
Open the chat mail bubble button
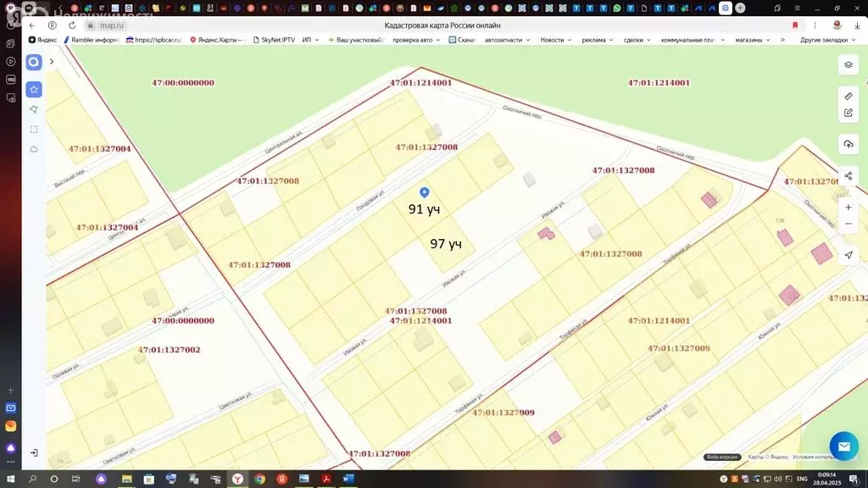(x=843, y=446)
